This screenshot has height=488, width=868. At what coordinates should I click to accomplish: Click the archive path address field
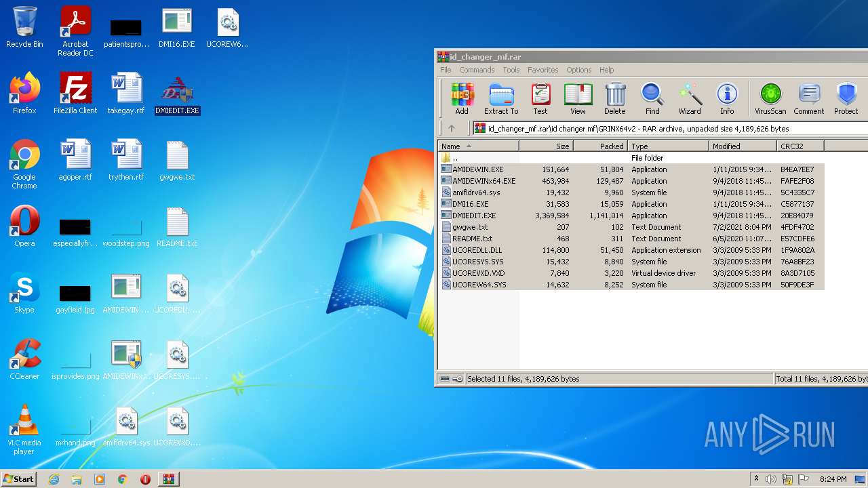click(x=670, y=128)
